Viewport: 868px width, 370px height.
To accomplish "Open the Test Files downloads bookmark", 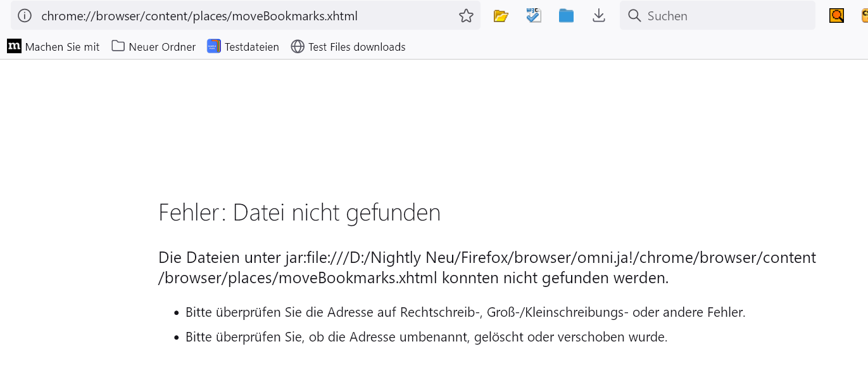I will [x=348, y=46].
